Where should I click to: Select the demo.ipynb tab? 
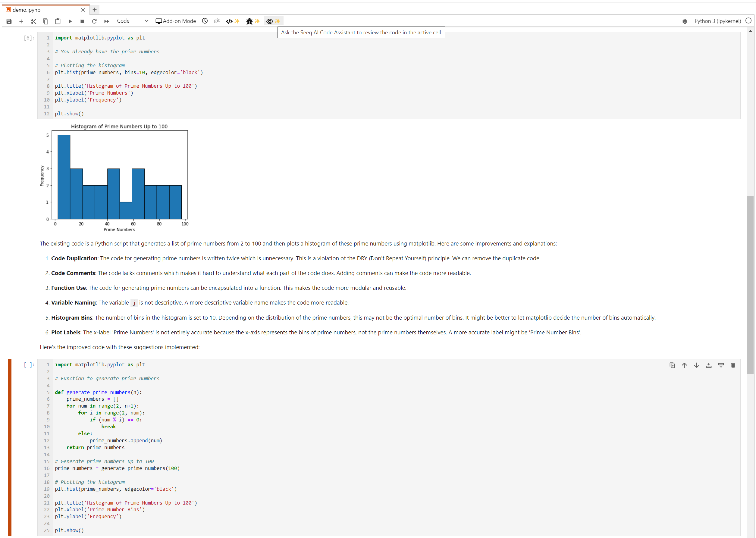point(27,10)
